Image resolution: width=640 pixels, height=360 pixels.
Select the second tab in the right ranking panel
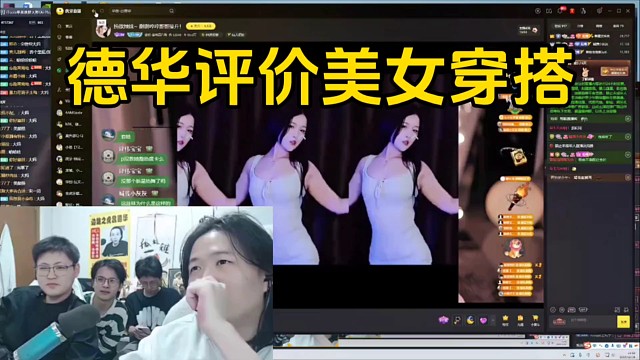click(580, 26)
